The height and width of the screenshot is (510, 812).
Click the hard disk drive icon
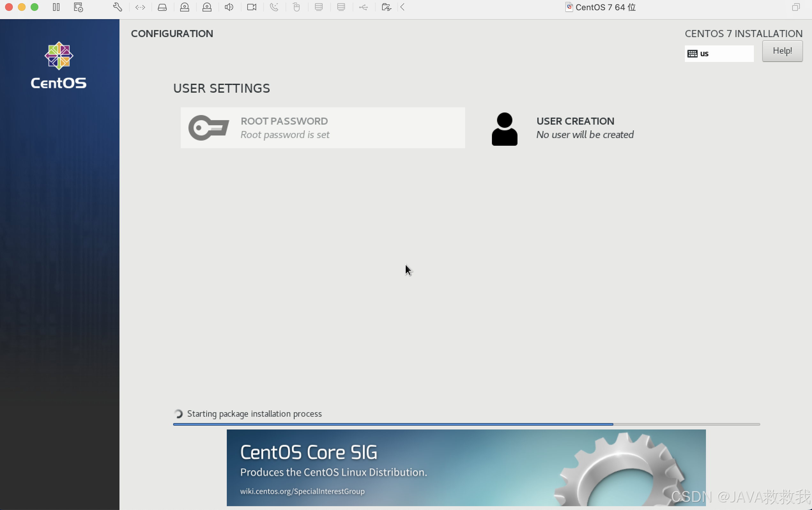click(162, 7)
